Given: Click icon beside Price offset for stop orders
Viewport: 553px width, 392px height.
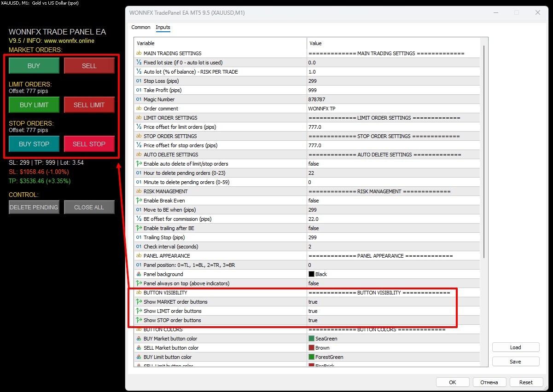Looking at the screenshot, I should coord(139,145).
